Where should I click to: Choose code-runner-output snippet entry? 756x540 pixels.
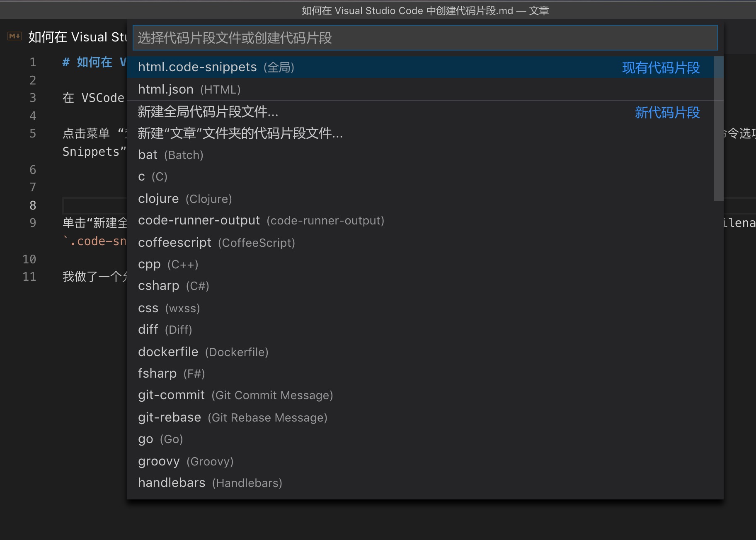(261, 220)
